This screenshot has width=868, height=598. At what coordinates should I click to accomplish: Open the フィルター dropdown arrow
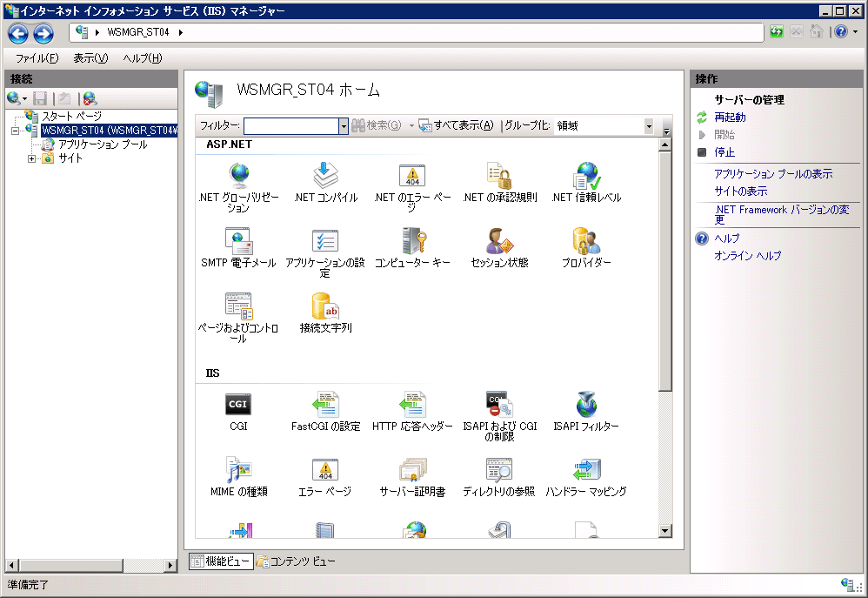[x=343, y=125]
